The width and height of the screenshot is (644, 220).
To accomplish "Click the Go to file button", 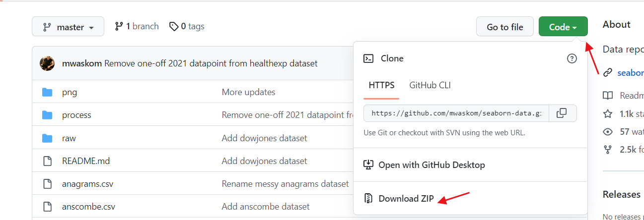I will click(x=505, y=27).
